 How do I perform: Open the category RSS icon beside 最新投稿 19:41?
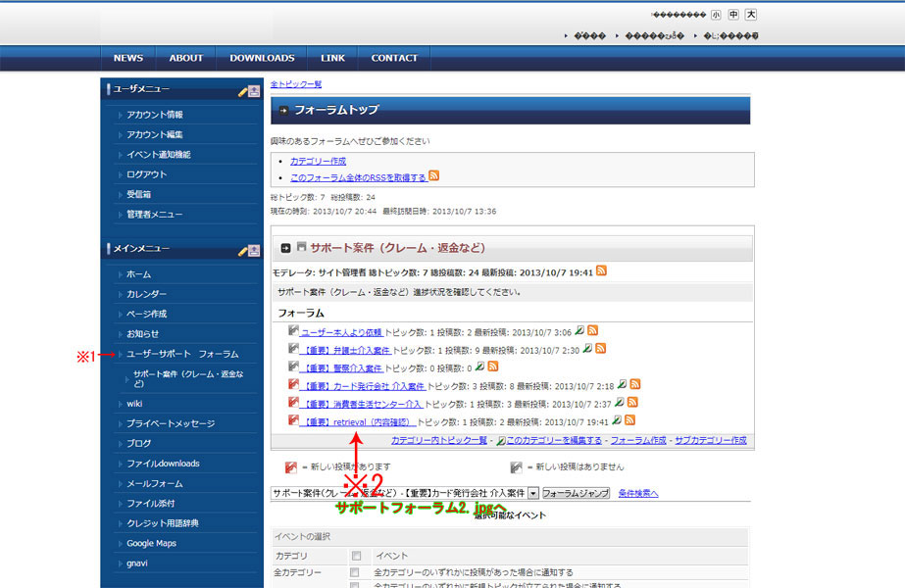(601, 270)
